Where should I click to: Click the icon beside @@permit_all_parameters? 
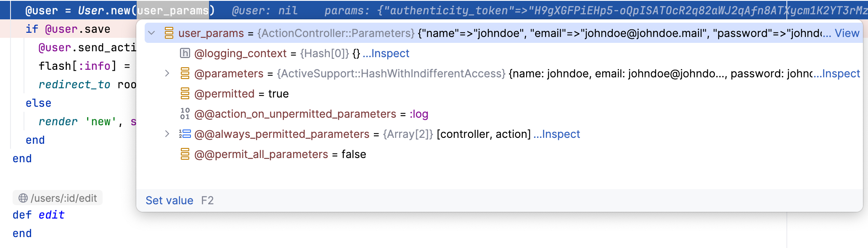click(x=185, y=154)
